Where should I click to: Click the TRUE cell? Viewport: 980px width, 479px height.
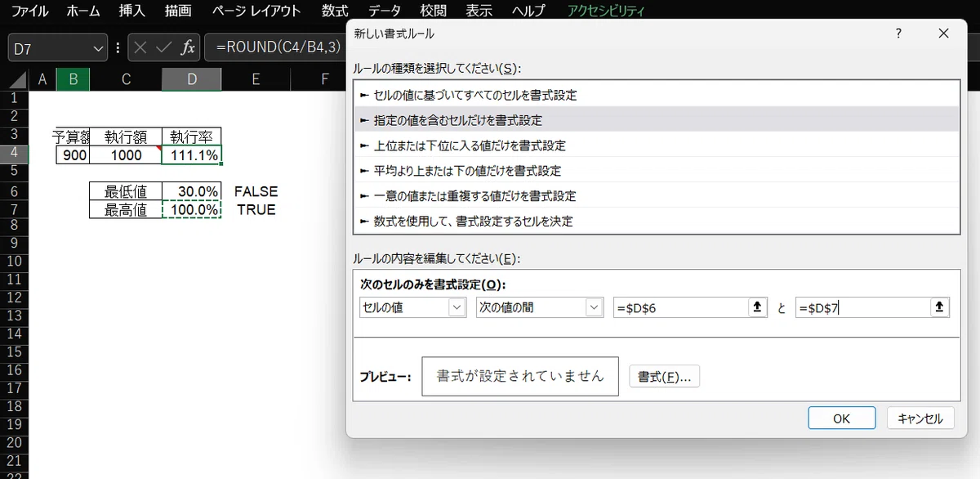256,209
